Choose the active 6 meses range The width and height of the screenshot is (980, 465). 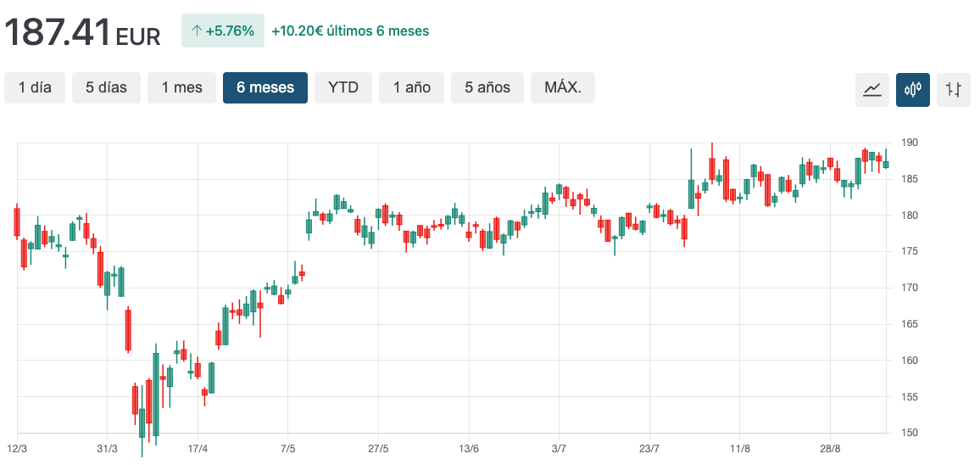[x=265, y=87]
